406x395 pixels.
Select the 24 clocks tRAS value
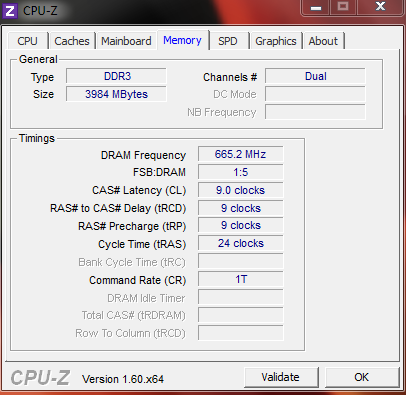tap(240, 243)
